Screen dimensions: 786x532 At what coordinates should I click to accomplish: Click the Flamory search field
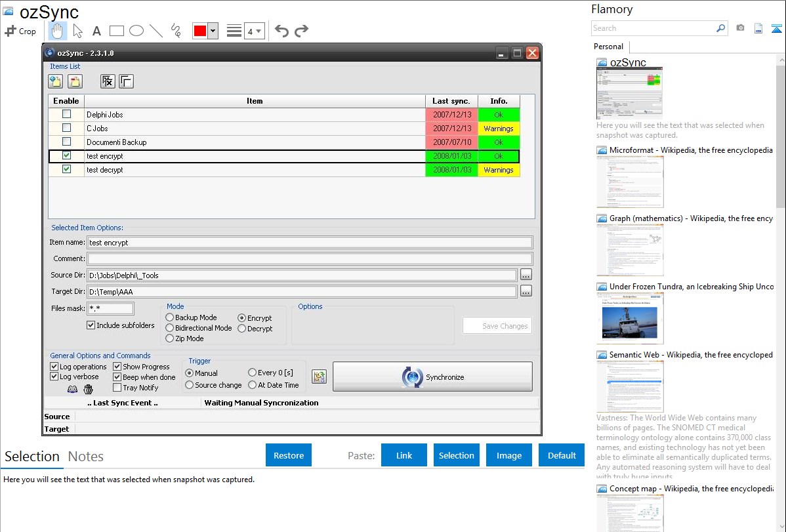[x=653, y=28]
